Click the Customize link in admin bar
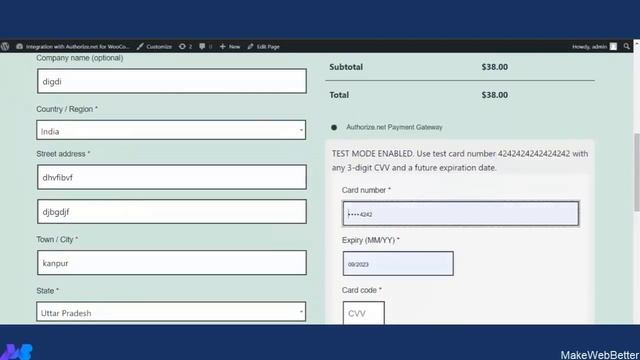 154,47
